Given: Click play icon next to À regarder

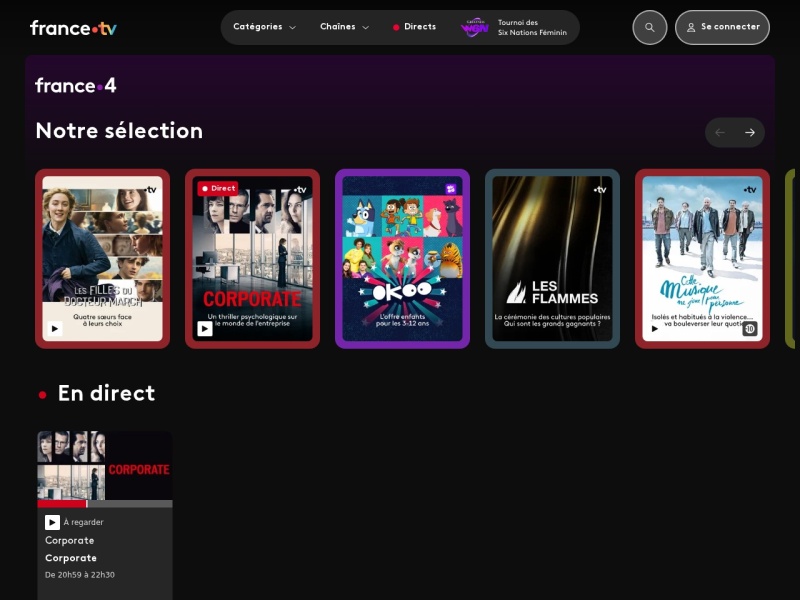Looking at the screenshot, I should coord(52,522).
